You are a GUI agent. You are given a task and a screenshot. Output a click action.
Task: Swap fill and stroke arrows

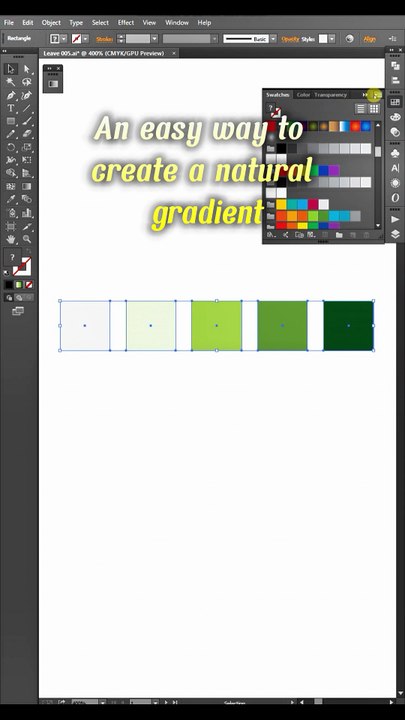pos(28,252)
